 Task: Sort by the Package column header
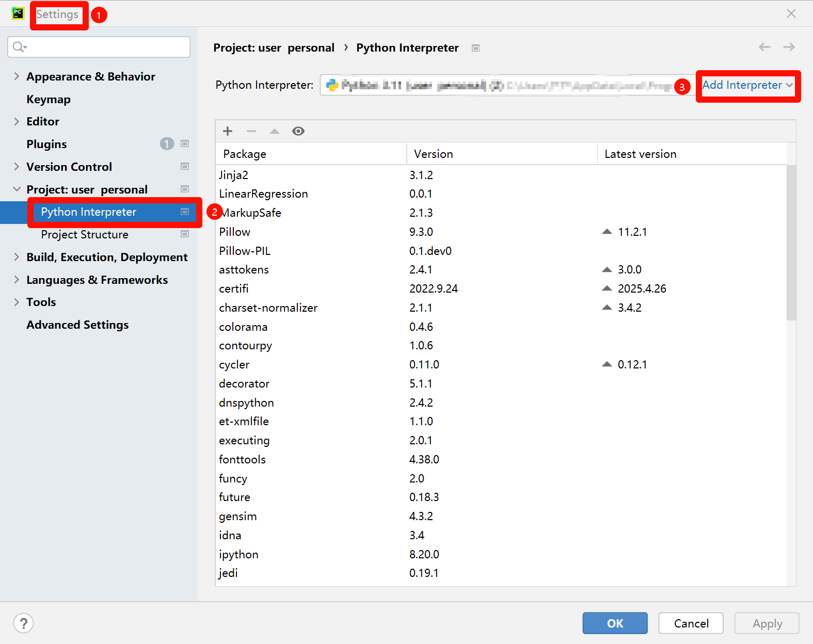(x=311, y=154)
